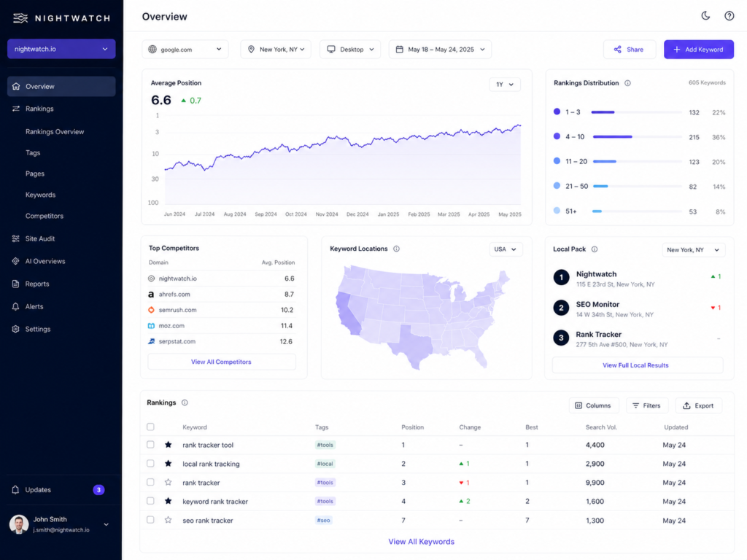Toggle the select-all keywords header checkbox

pyautogui.click(x=150, y=427)
